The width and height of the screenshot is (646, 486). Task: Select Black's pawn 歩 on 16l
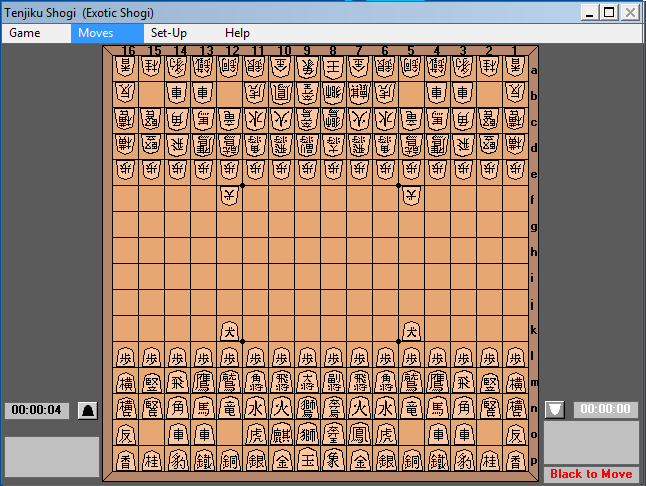click(125, 357)
